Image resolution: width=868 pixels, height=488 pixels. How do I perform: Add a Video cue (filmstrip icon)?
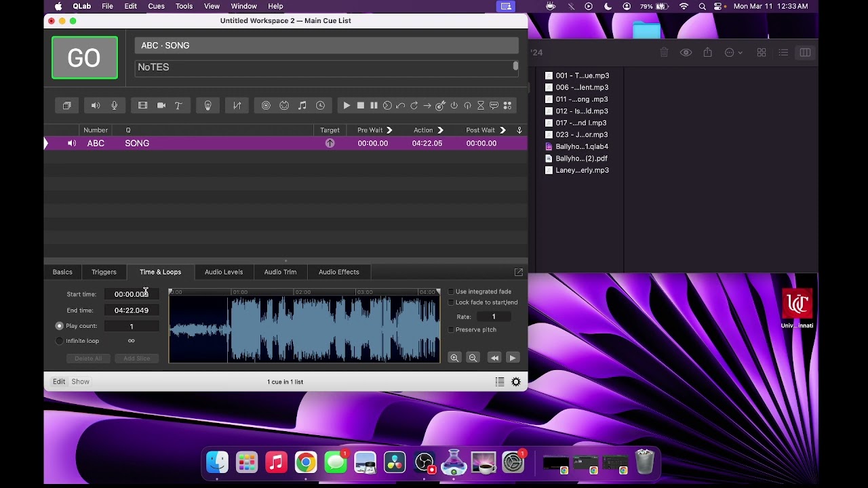point(142,106)
